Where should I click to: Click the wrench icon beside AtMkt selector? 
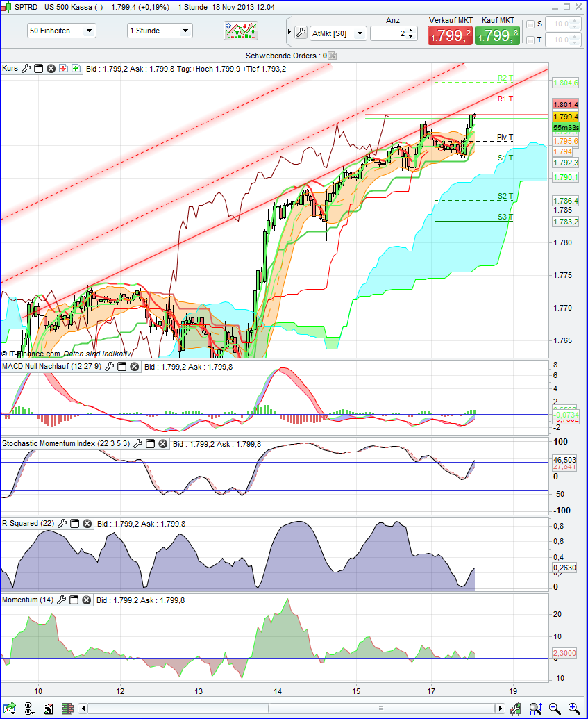(302, 32)
